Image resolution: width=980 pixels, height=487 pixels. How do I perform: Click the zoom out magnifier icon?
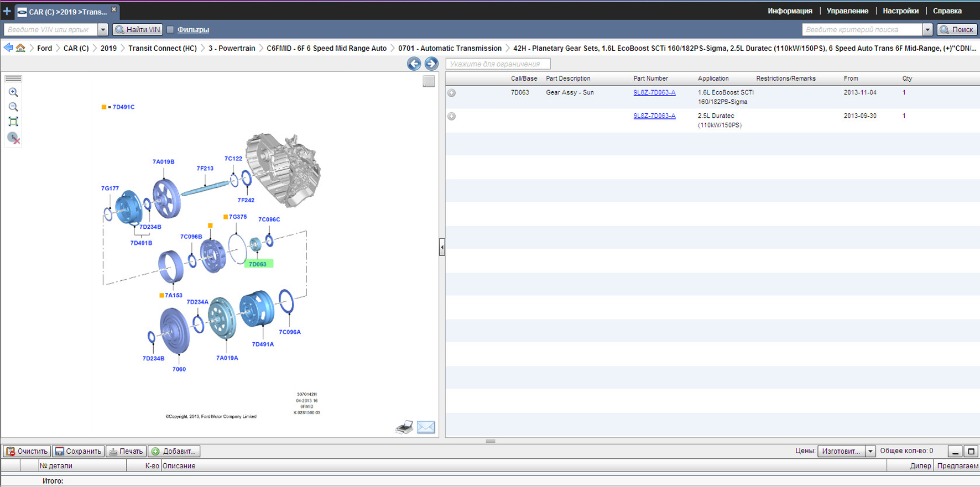13,107
